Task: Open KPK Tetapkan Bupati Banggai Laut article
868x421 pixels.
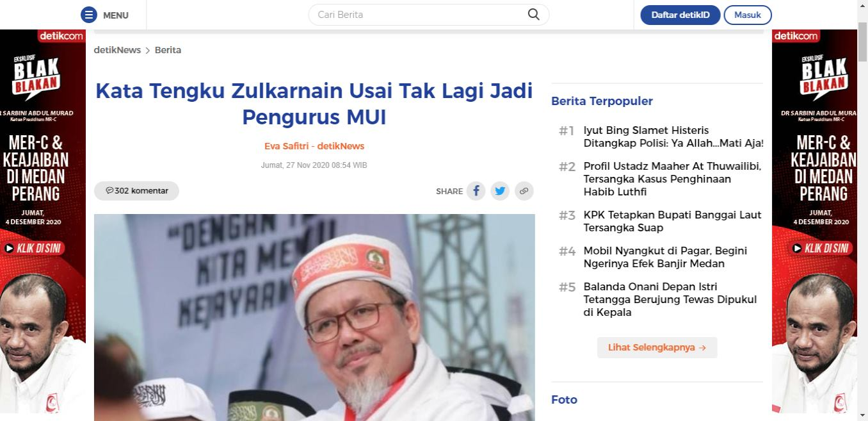Action: (672, 221)
